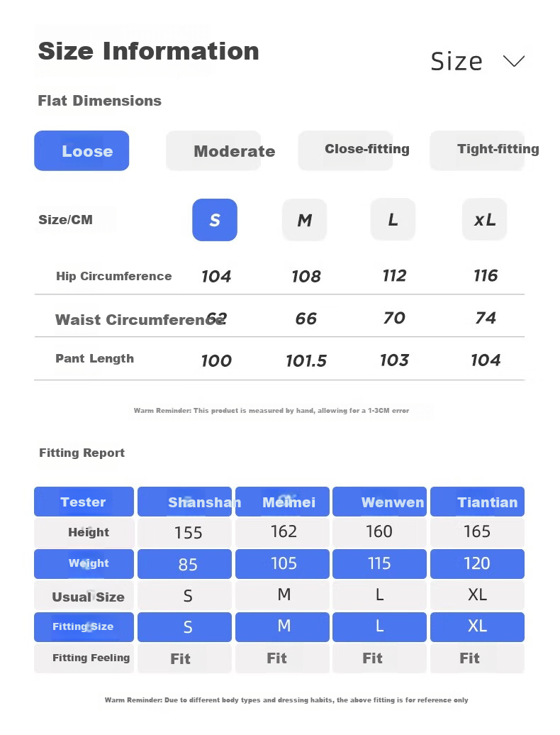Click the Weight row label
Viewport: 560px width, 735px height.
pyautogui.click(x=84, y=564)
